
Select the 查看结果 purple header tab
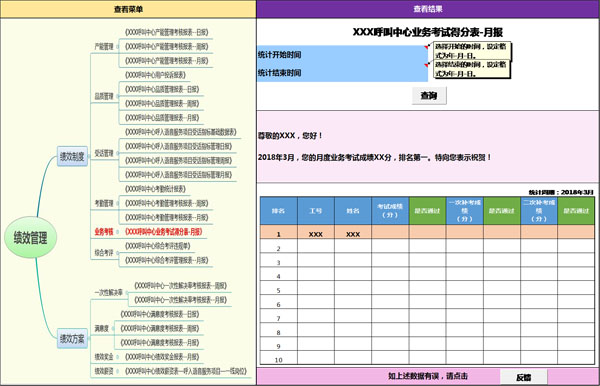click(428, 9)
